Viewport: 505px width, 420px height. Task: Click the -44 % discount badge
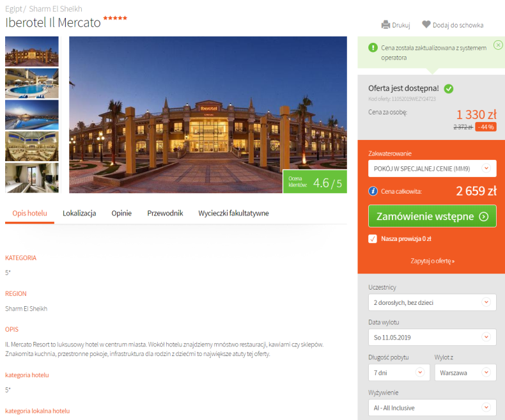tap(486, 127)
